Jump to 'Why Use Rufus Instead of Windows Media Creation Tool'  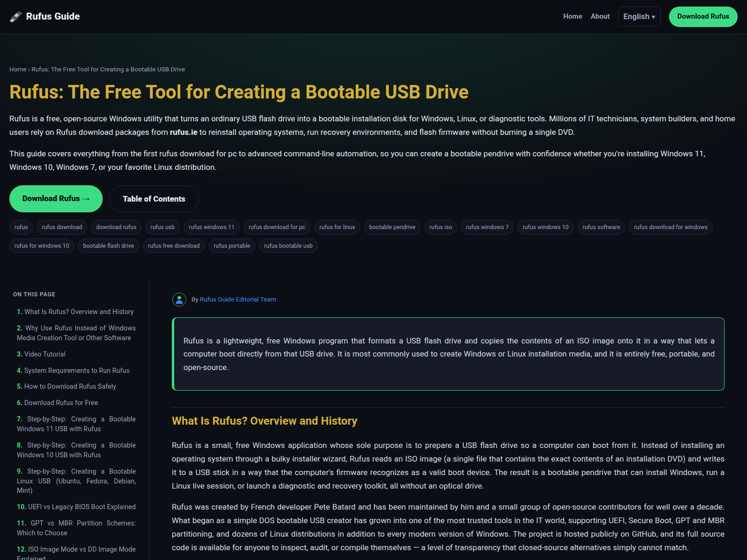coord(76,333)
